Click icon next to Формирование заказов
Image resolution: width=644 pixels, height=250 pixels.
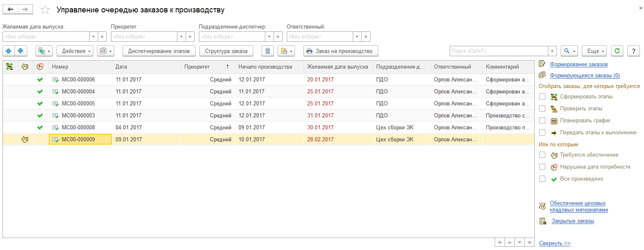543,64
